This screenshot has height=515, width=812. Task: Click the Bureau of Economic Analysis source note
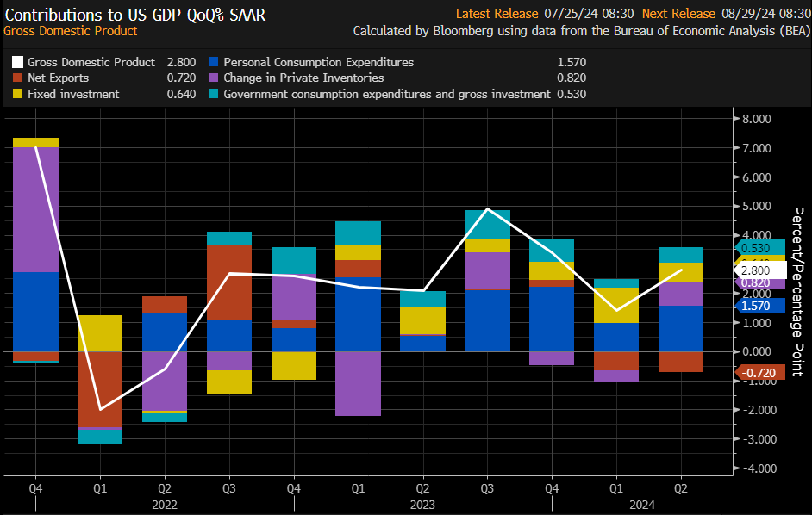pyautogui.click(x=582, y=31)
